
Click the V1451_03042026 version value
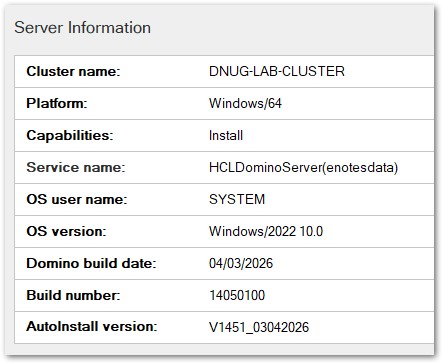click(x=259, y=327)
